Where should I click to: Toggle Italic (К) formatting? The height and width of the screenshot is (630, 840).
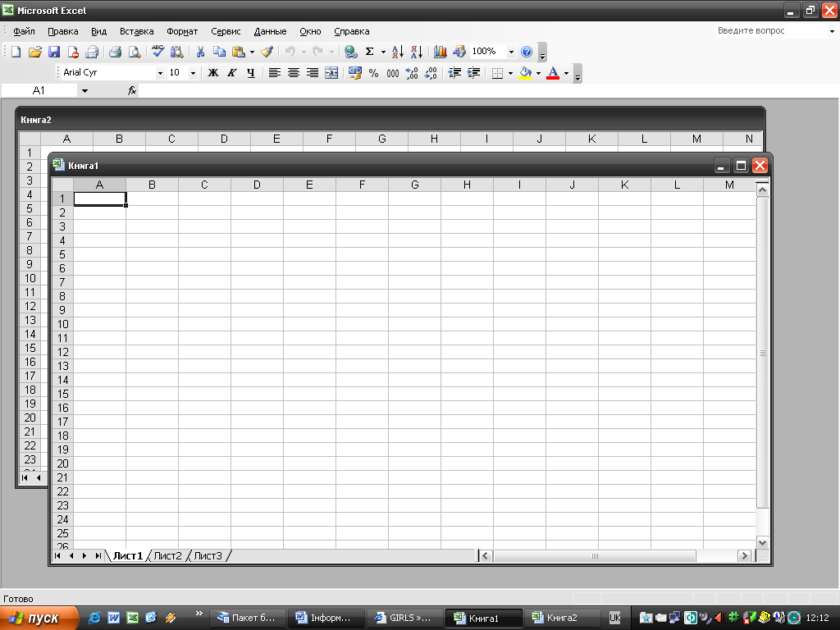tap(232, 73)
